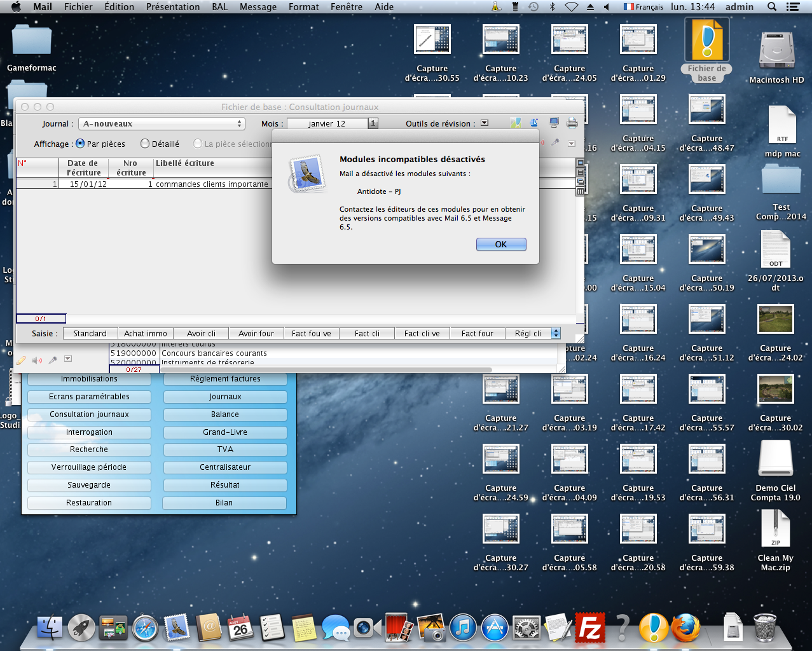Click the speaker icon in the lower window
The height and width of the screenshot is (651, 812).
[x=37, y=360]
